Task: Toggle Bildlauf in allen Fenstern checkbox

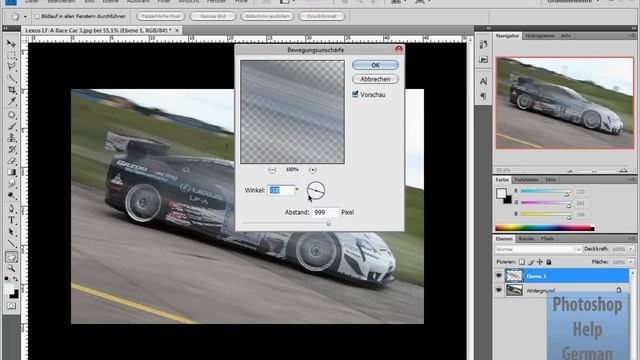Action: [37, 16]
